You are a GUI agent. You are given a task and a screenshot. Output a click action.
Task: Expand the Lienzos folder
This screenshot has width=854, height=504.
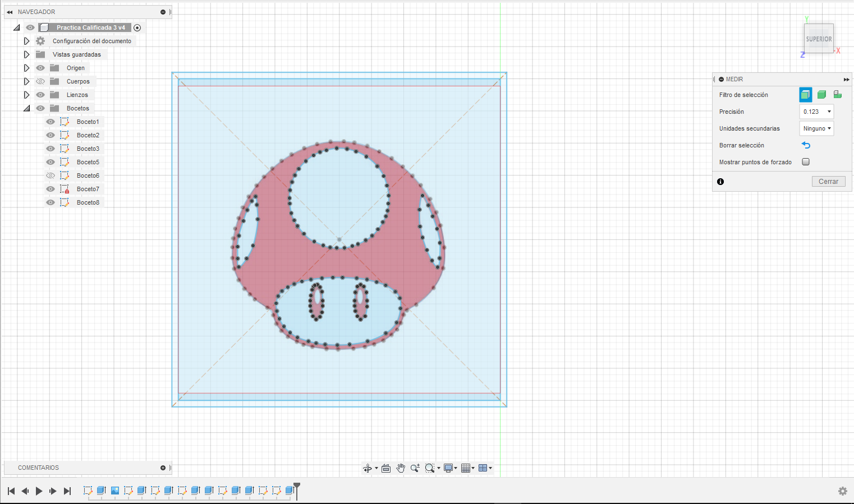tap(26, 95)
